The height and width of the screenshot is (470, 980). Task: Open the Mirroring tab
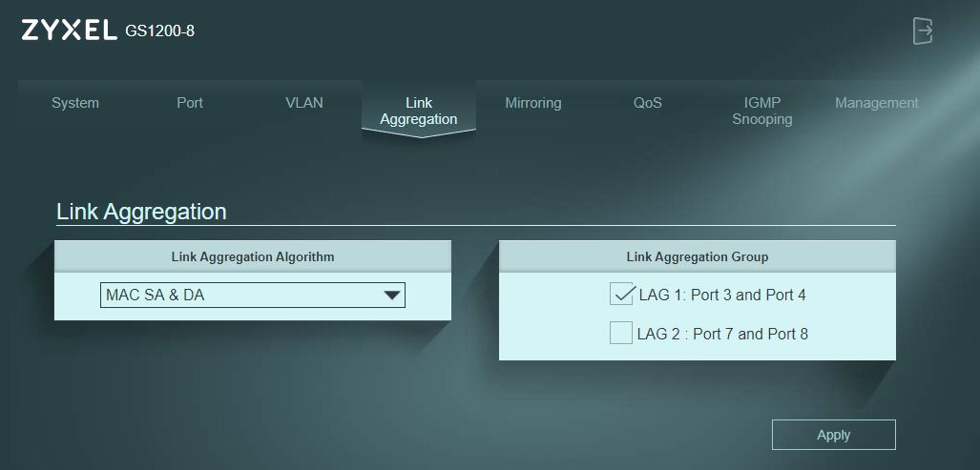point(533,103)
